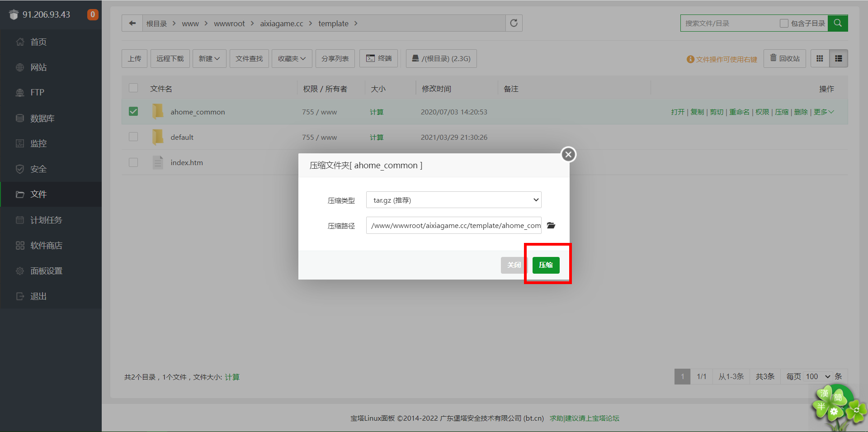Click 权限 action for ahome_common
This screenshot has width=868, height=432.
(x=762, y=112)
